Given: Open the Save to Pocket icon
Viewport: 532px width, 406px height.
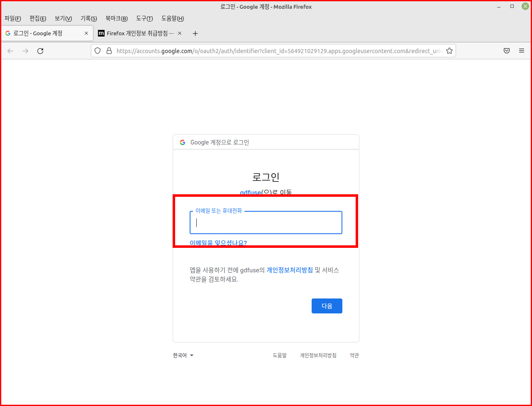Looking at the screenshot, I should click(x=507, y=51).
